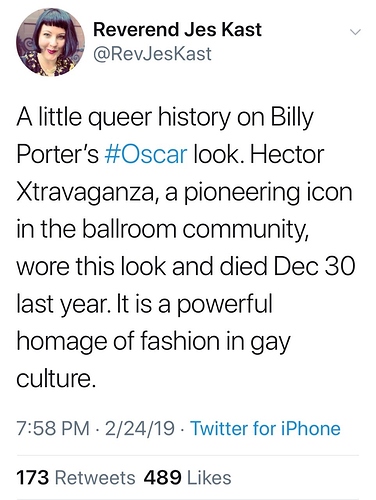The height and width of the screenshot is (500, 376).
Task: Click the 7:58 PM timestamp
Action: (x=53, y=428)
